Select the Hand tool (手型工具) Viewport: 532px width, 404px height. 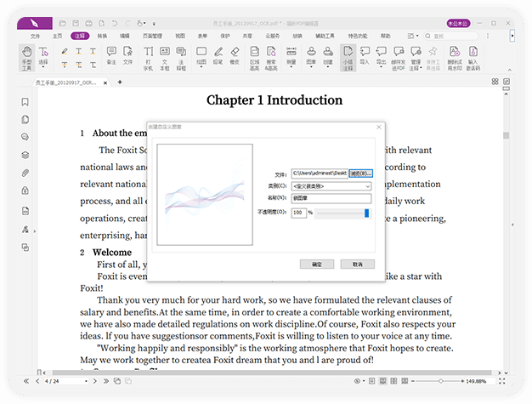click(x=26, y=58)
